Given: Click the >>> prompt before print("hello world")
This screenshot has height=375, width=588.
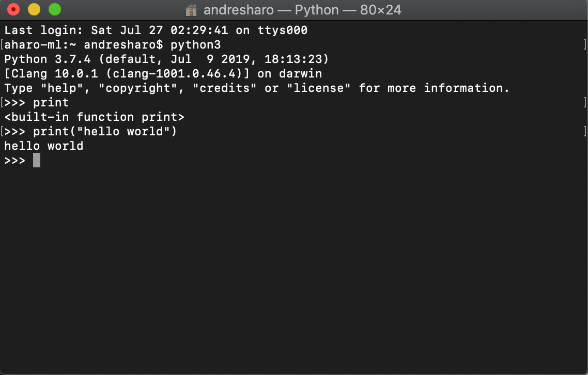Looking at the screenshot, I should point(14,131).
